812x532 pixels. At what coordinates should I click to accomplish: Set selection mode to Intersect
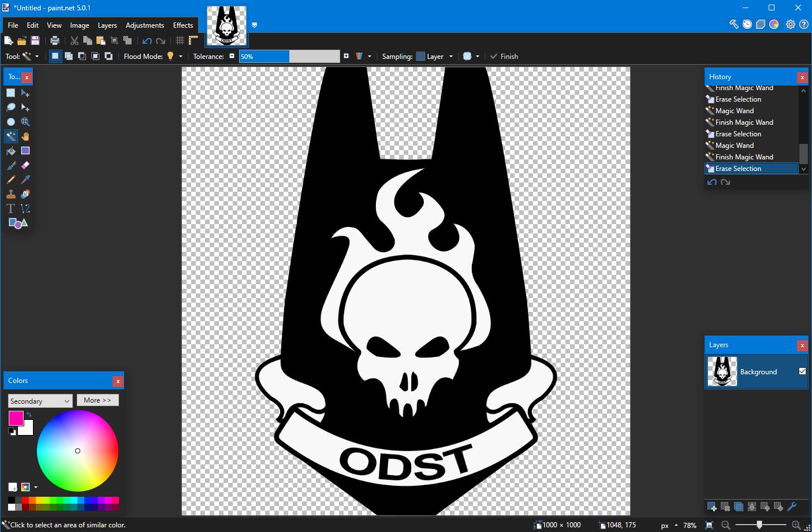pos(95,56)
